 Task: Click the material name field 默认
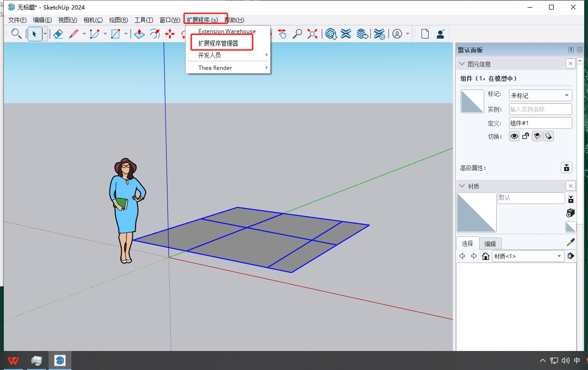531,198
